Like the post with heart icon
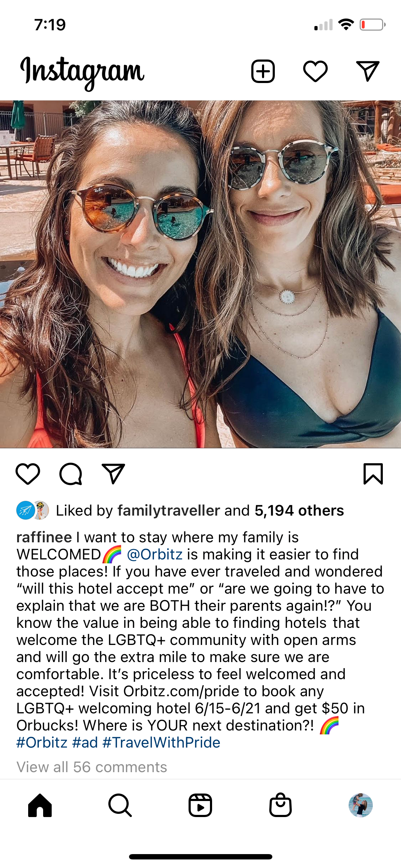Image resolution: width=401 pixels, height=868 pixels. click(28, 474)
